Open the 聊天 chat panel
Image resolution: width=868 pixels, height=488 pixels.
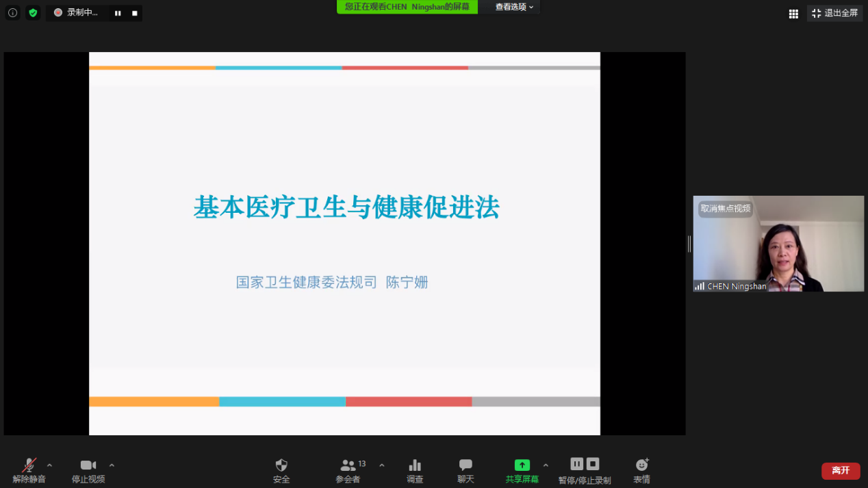click(465, 470)
